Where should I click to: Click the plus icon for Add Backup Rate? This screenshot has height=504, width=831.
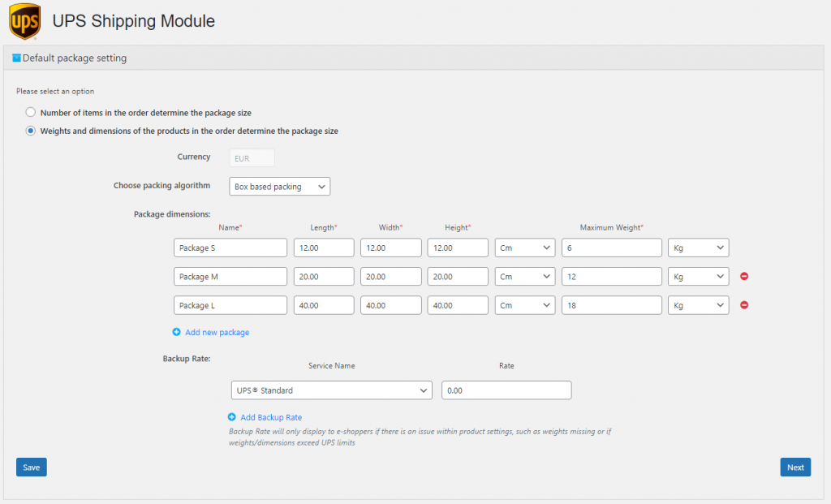(x=231, y=417)
